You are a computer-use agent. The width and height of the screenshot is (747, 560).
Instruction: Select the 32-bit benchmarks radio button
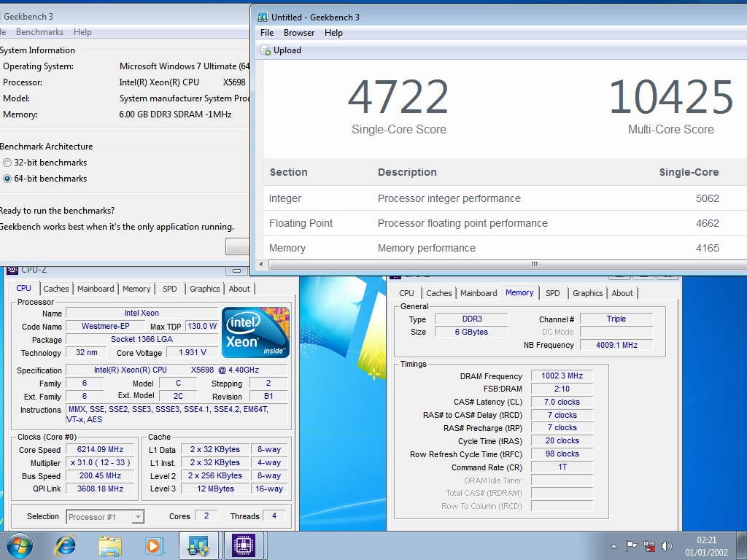tap(7, 163)
